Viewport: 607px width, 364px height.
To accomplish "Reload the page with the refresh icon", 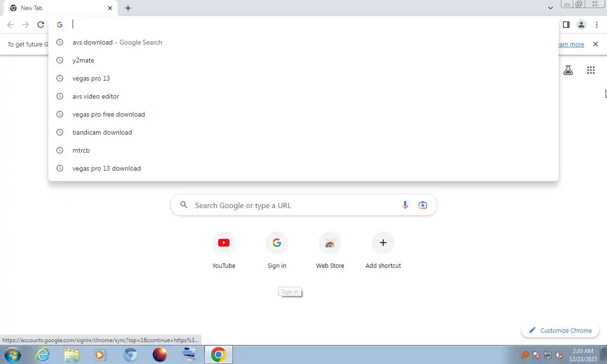I will (x=41, y=25).
